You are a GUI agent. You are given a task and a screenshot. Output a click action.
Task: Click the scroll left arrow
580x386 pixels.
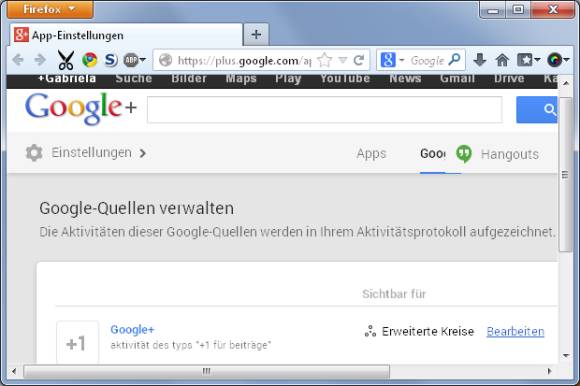coord(14,371)
